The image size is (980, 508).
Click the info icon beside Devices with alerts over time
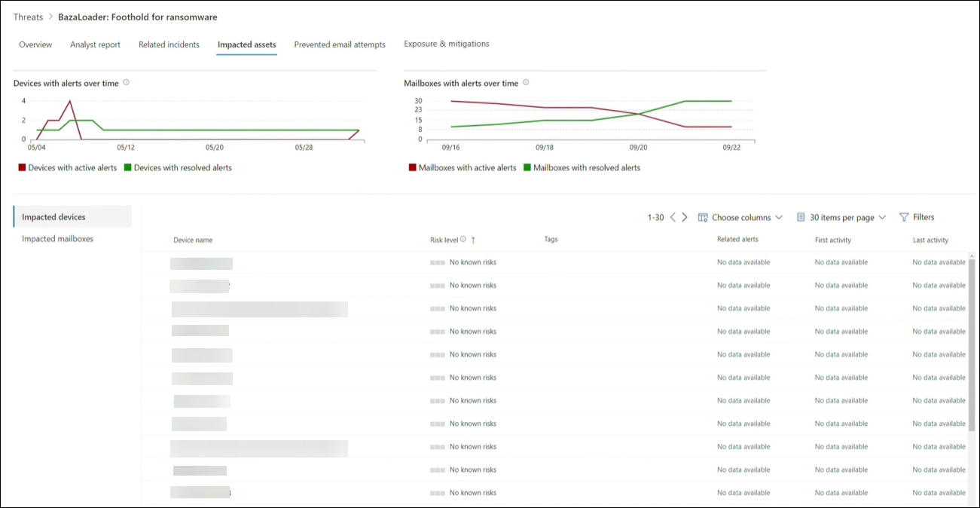pos(126,83)
